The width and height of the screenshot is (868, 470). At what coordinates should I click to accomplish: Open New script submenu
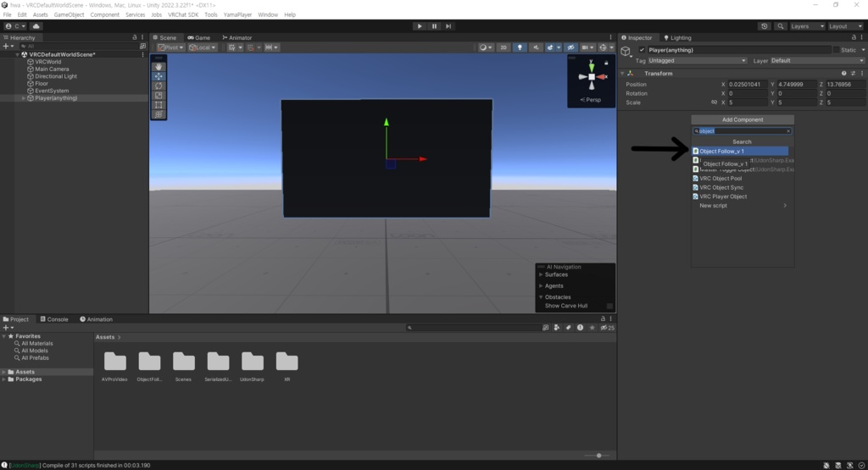(743, 206)
